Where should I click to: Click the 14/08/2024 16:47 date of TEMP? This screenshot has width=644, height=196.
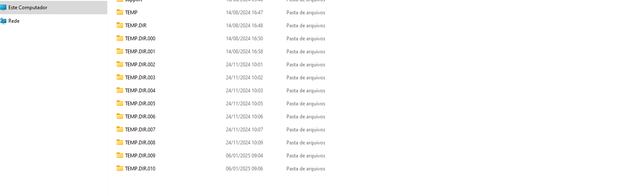point(244,13)
